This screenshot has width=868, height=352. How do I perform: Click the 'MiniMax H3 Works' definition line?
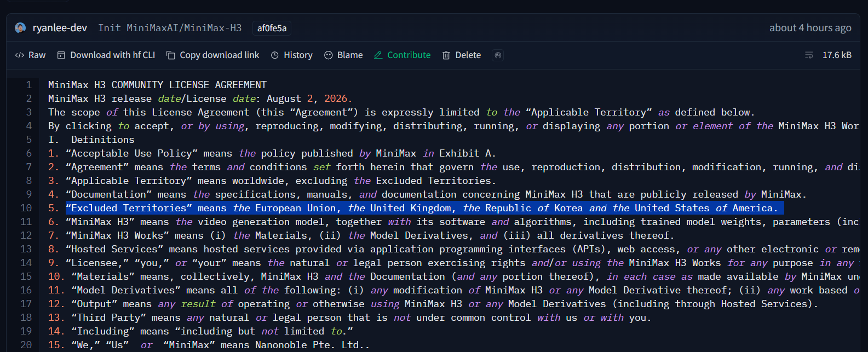(x=361, y=235)
